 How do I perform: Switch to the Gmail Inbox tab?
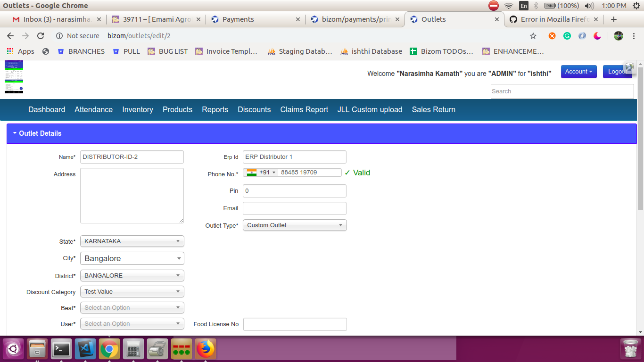[x=57, y=19]
